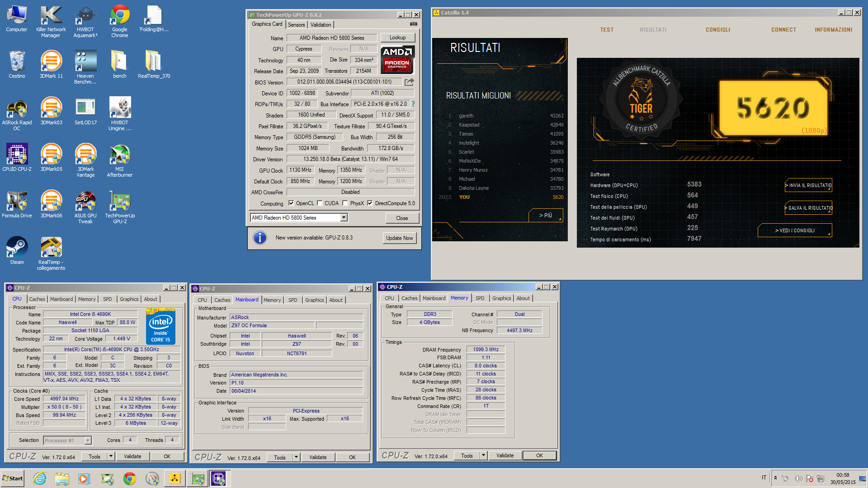Open Google Chrome desktop icon
Screen dimensions: 868x488
coord(120,21)
